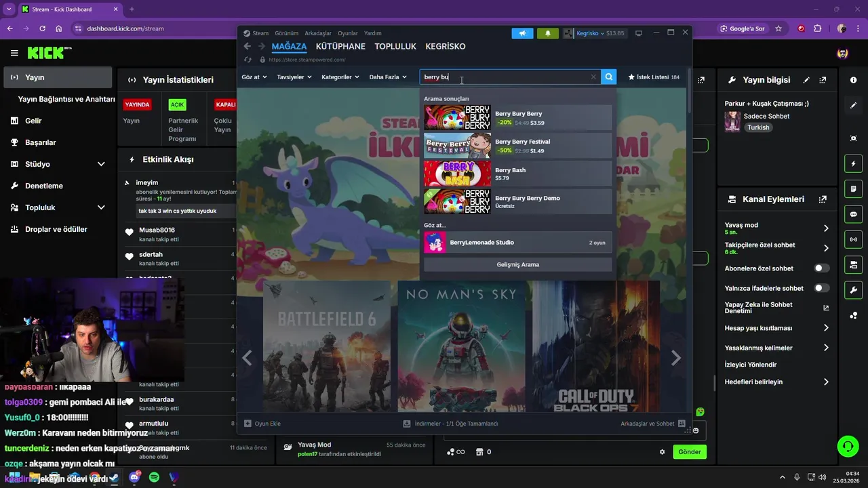Switch to Steam TOPLULUK tab
Screen dimensions: 868x488
[395, 46]
